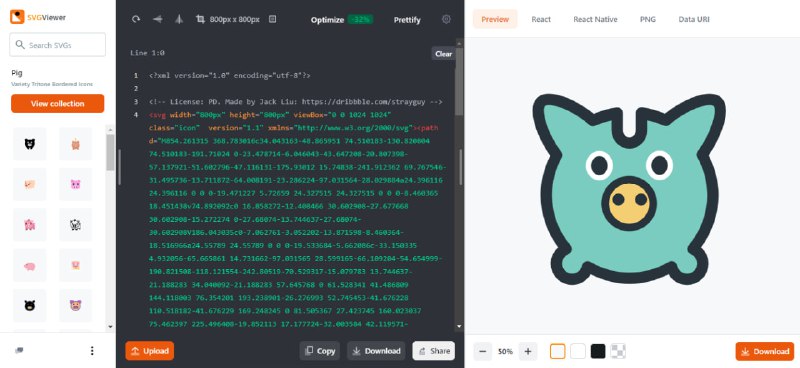Switch to the Preview tab
The height and width of the screenshot is (368, 800).
pos(495,19)
